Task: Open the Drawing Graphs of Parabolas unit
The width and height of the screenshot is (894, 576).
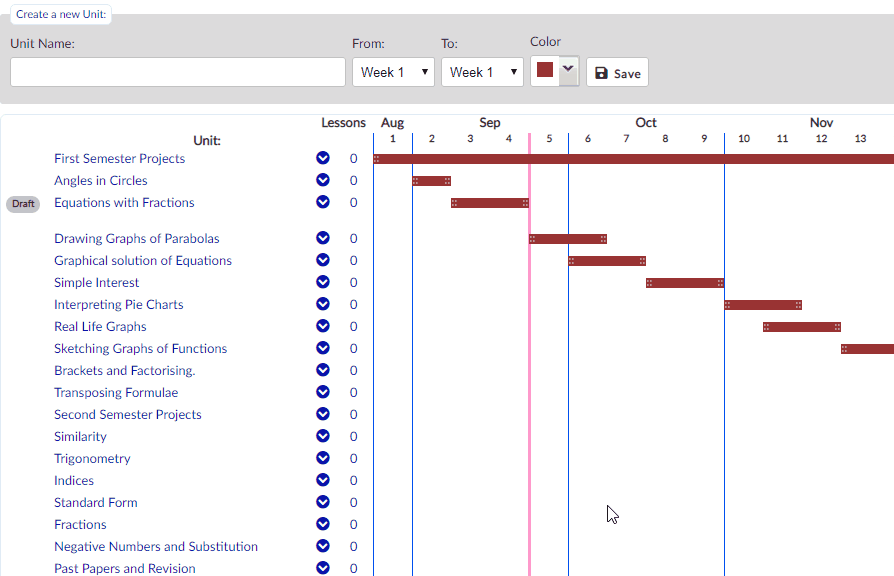Action: [x=137, y=238]
